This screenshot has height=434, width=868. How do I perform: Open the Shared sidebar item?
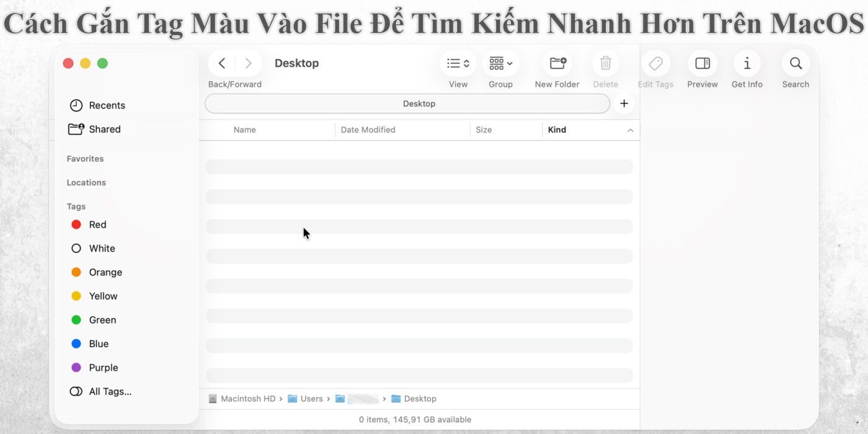click(x=105, y=129)
